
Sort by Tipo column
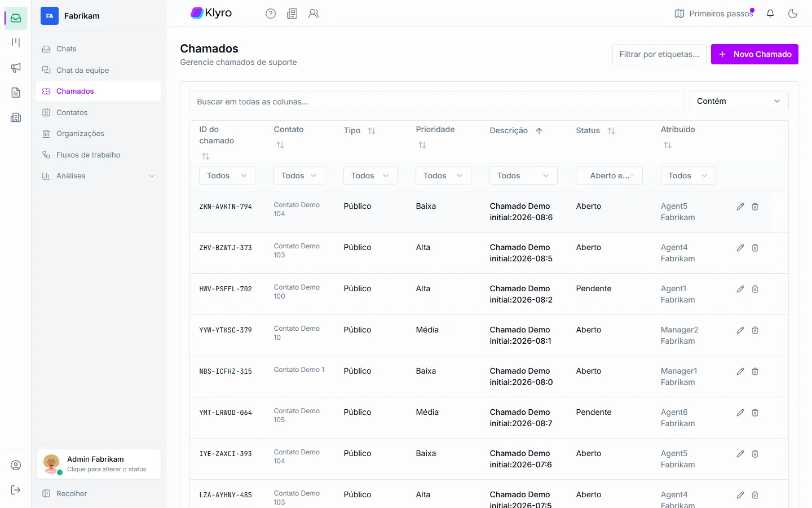372,131
